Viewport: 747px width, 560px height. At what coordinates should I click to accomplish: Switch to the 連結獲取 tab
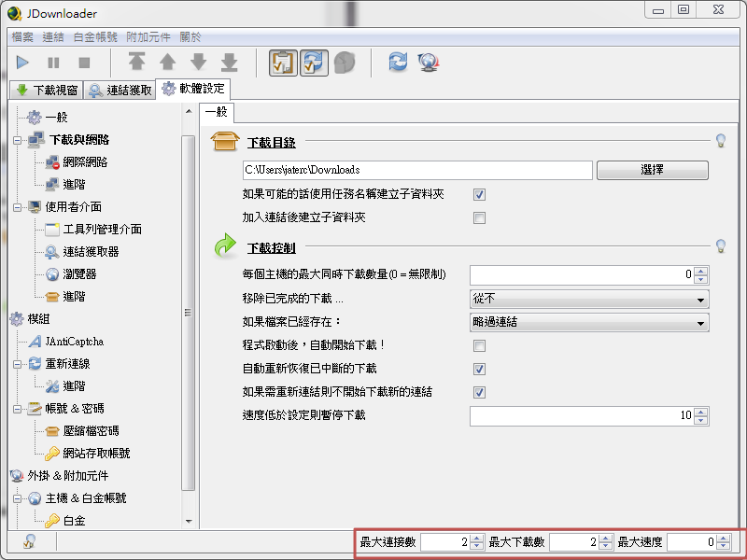click(120, 90)
